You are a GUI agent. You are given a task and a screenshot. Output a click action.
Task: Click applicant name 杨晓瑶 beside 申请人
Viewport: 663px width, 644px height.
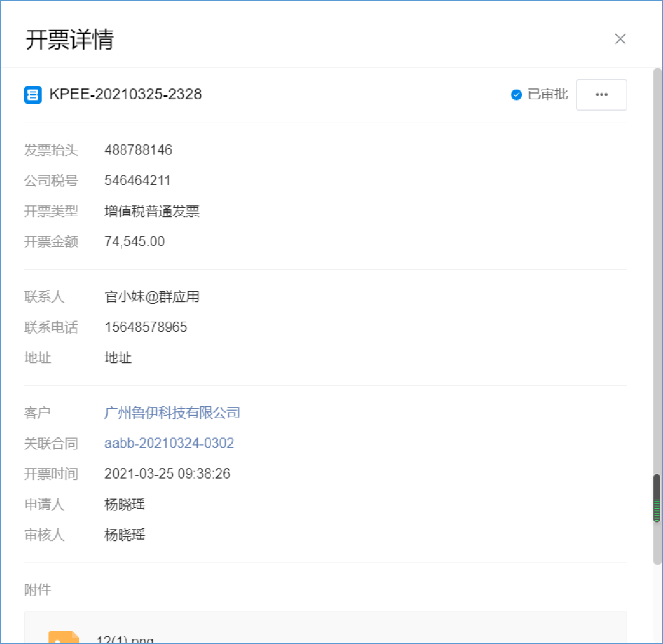coord(125,504)
